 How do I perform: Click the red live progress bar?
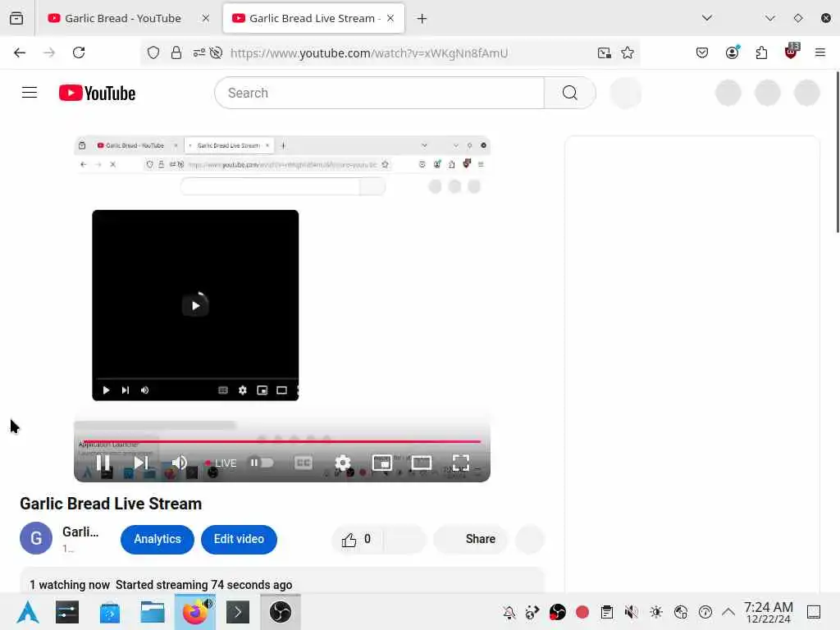pyautogui.click(x=282, y=441)
